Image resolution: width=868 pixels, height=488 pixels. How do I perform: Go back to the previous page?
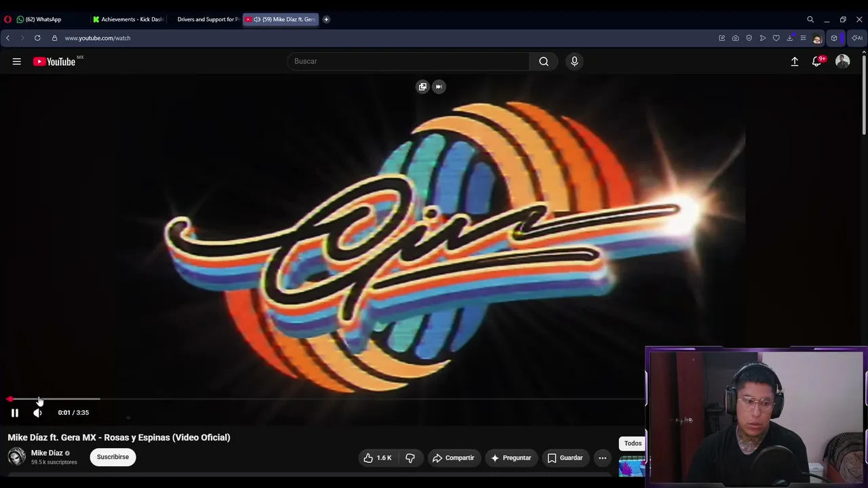7,38
